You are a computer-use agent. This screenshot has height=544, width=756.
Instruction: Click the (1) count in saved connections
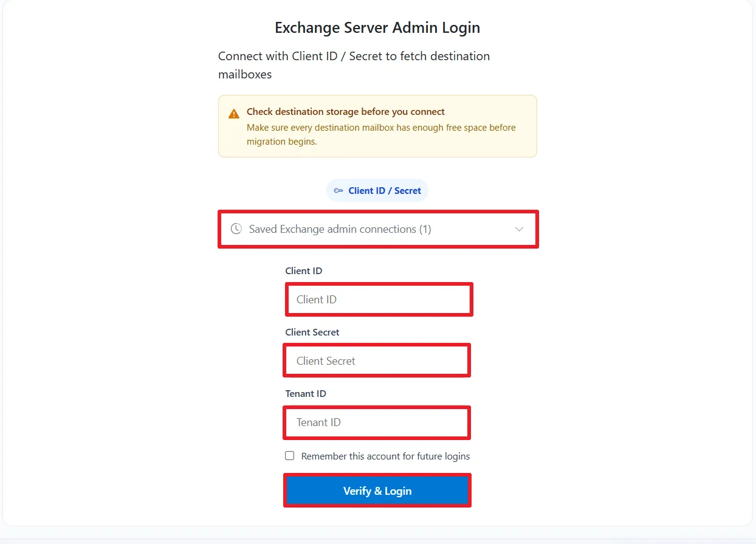425,229
